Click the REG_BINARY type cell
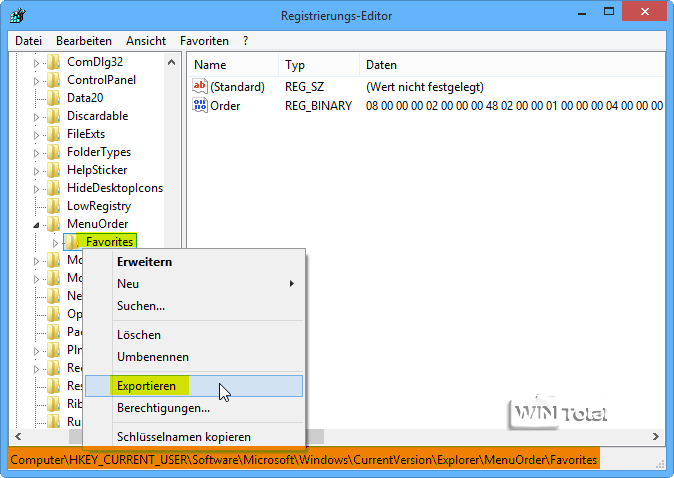This screenshot has height=478, width=674. point(319,106)
